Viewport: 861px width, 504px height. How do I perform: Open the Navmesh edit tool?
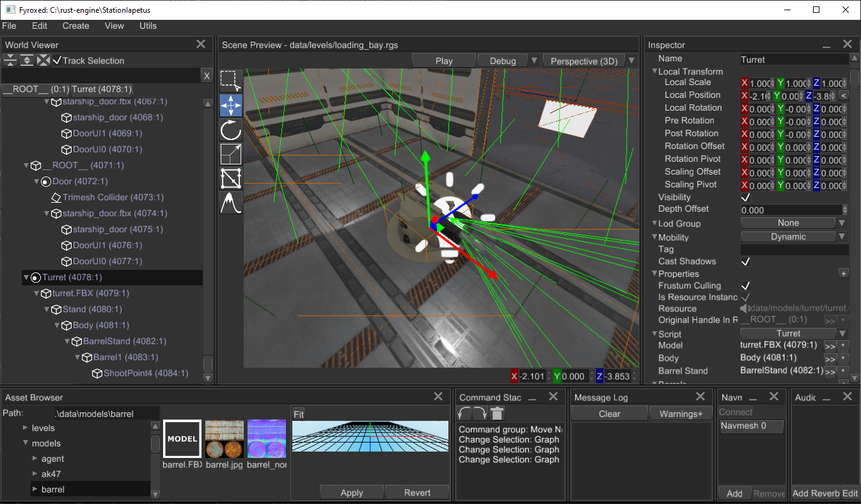coord(230,178)
